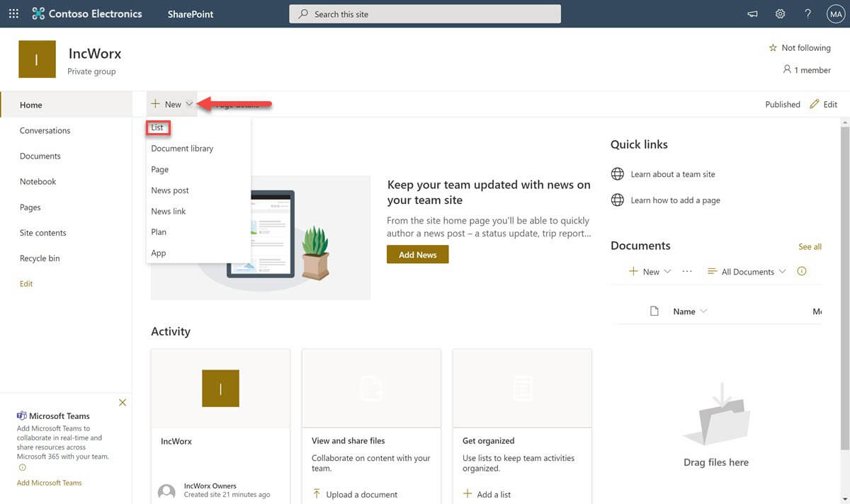This screenshot has height=504, width=850.
Task: Click Add a list
Action: click(487, 494)
